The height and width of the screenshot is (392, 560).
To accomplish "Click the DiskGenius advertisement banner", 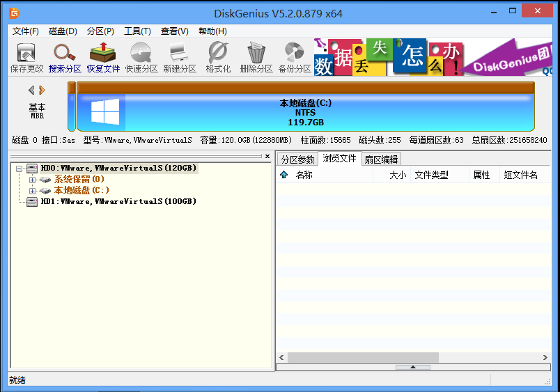I will (433, 57).
